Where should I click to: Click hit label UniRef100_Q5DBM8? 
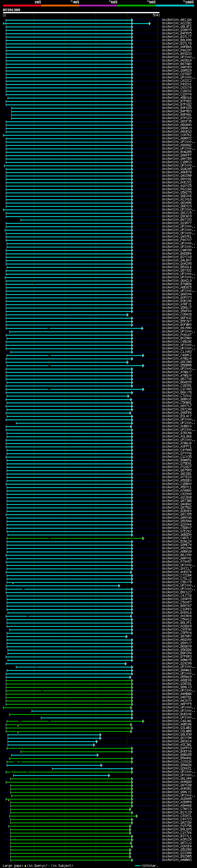[x=177, y=365]
